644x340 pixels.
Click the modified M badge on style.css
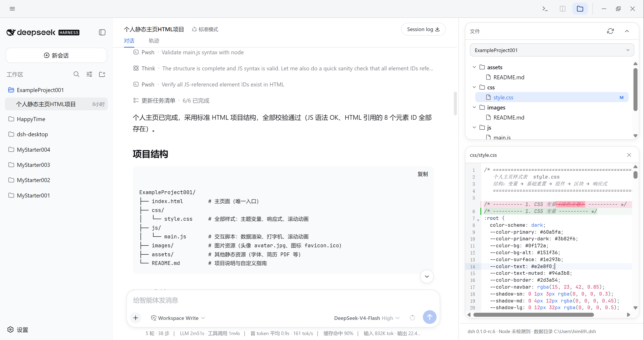point(621,97)
